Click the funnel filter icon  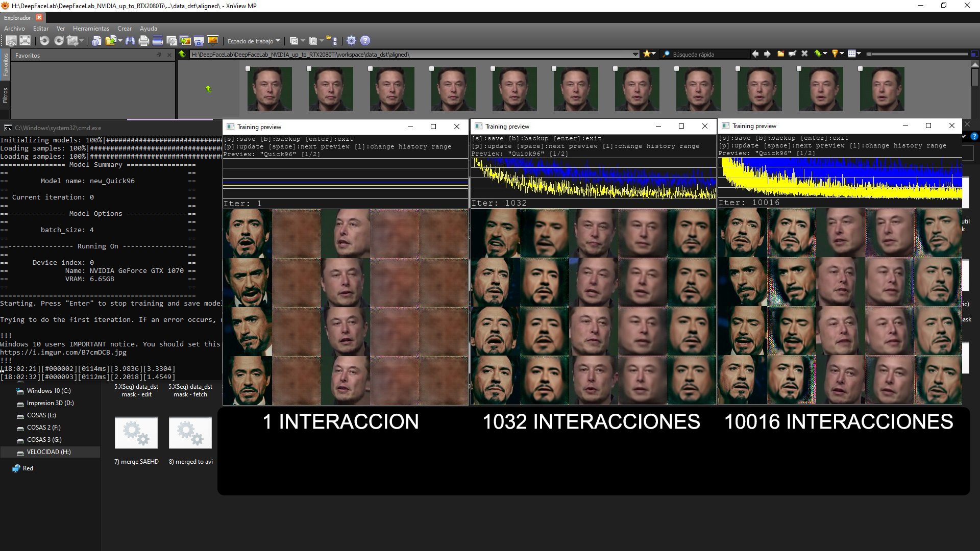coord(835,54)
